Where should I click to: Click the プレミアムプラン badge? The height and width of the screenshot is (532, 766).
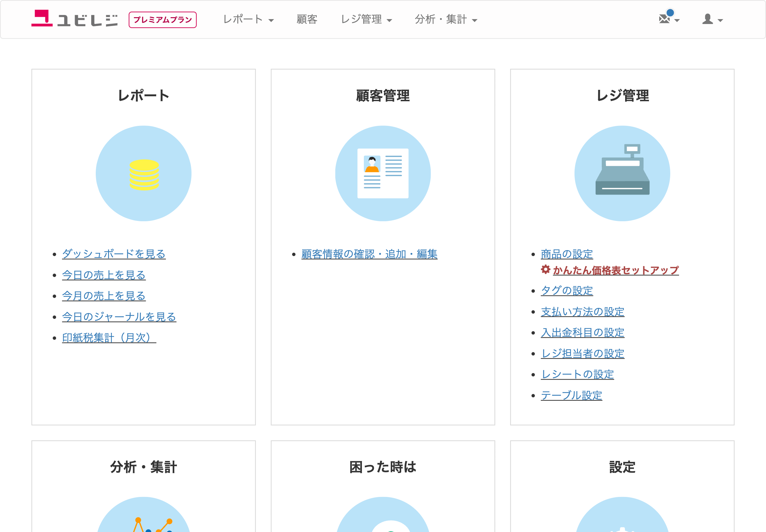click(162, 20)
